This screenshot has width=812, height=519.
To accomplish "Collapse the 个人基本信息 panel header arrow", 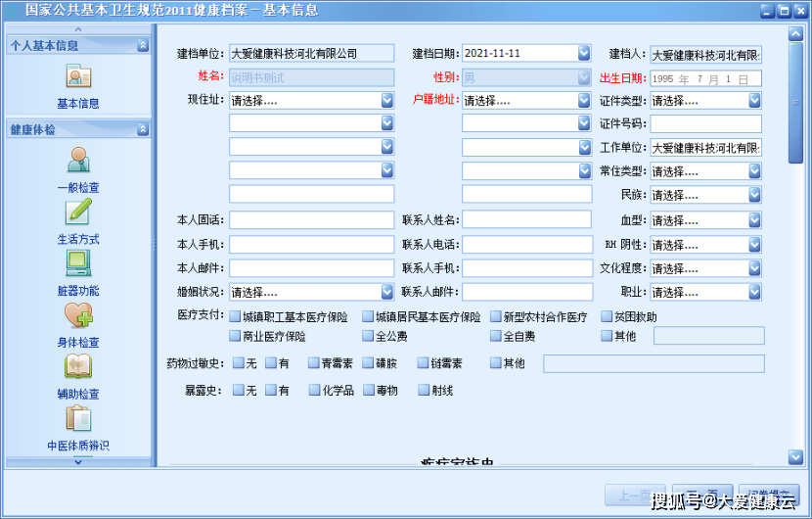I will 143,45.
